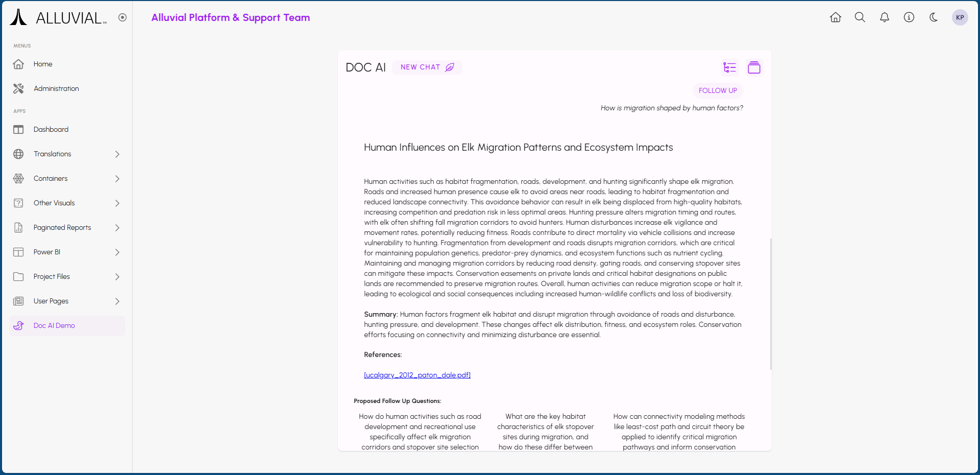This screenshot has width=980, height=475.
Task: Toggle sidebar pin radio button
Action: [x=122, y=17]
